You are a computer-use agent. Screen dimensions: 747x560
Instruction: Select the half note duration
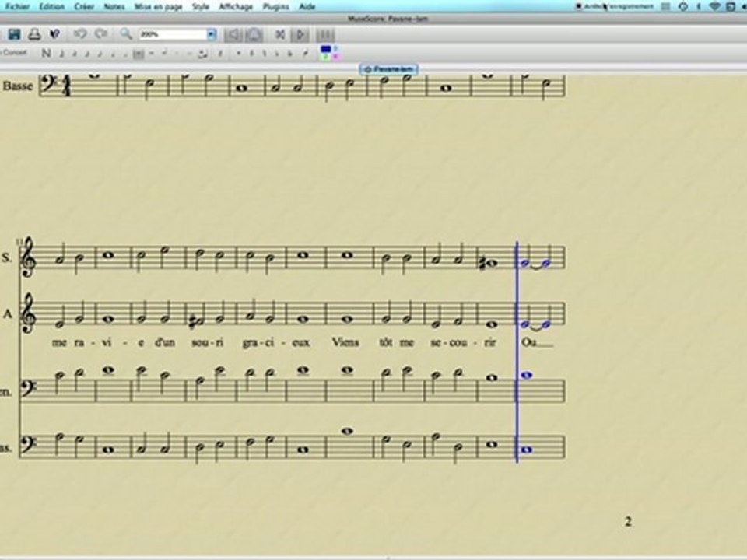tap(126, 54)
